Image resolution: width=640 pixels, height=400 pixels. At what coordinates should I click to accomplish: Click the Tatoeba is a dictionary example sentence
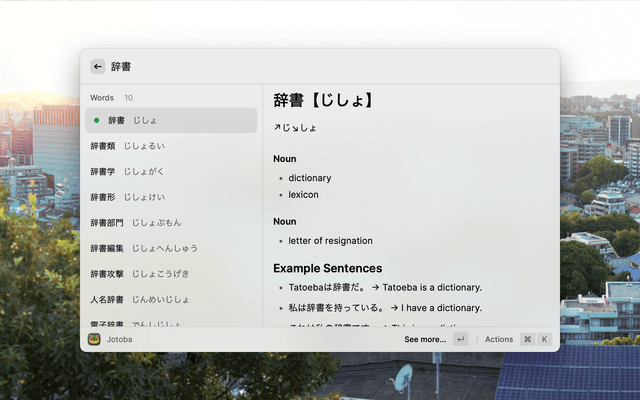pos(385,288)
